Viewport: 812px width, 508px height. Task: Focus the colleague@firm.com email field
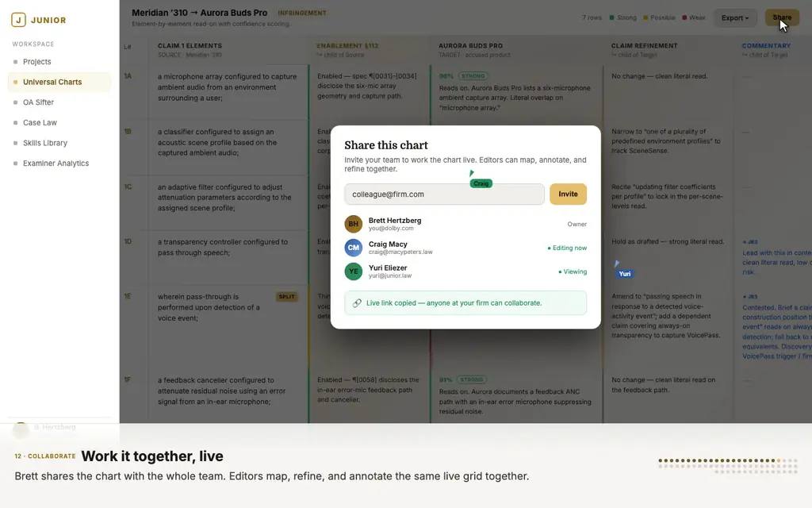pyautogui.click(x=444, y=194)
